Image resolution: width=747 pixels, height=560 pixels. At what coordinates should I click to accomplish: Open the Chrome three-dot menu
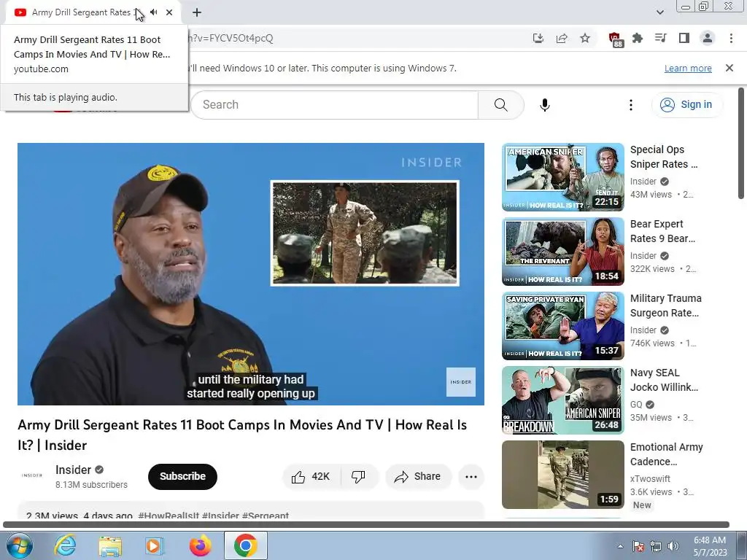731,38
